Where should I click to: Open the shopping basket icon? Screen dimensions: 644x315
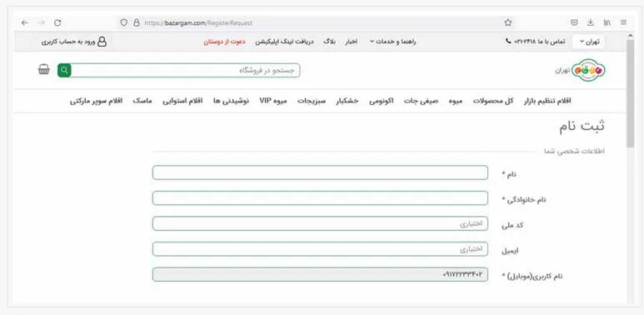pyautogui.click(x=43, y=70)
